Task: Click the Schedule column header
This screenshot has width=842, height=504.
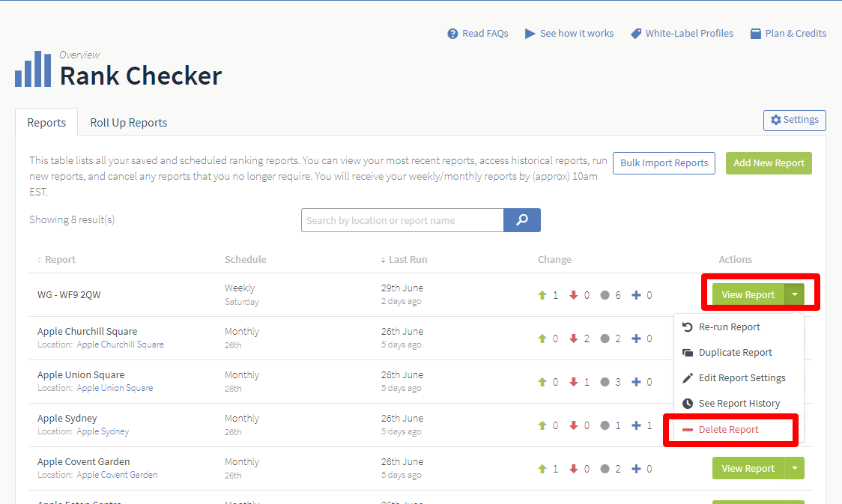Action: point(246,260)
